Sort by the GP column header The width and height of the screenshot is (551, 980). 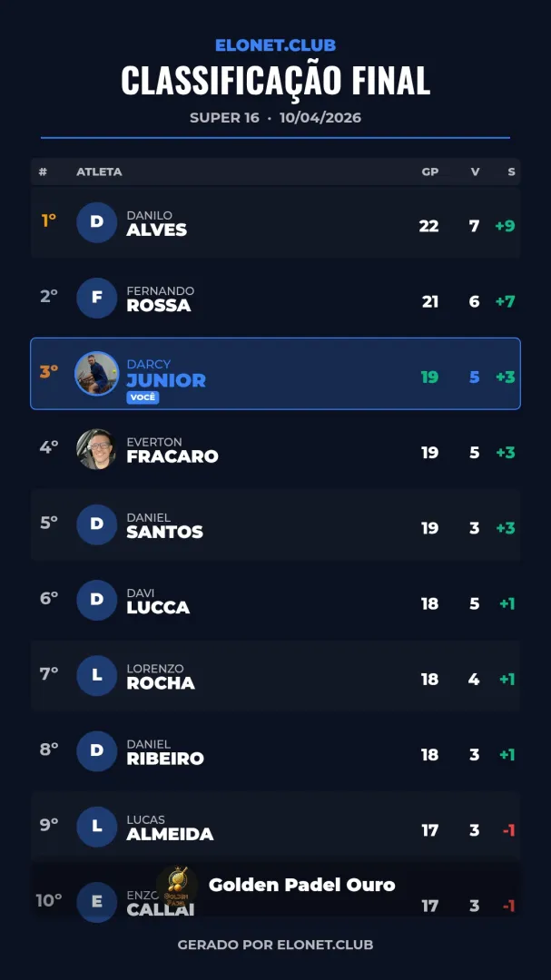click(x=429, y=171)
